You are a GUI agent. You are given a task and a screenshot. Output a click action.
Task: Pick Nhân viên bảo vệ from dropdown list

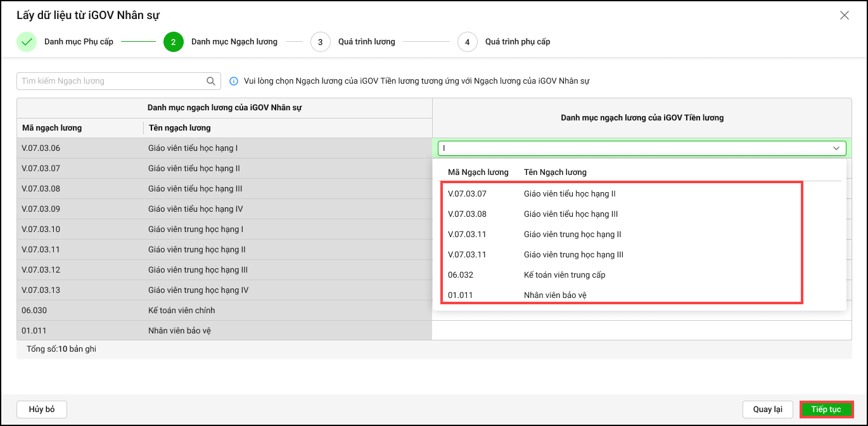pyautogui.click(x=554, y=295)
